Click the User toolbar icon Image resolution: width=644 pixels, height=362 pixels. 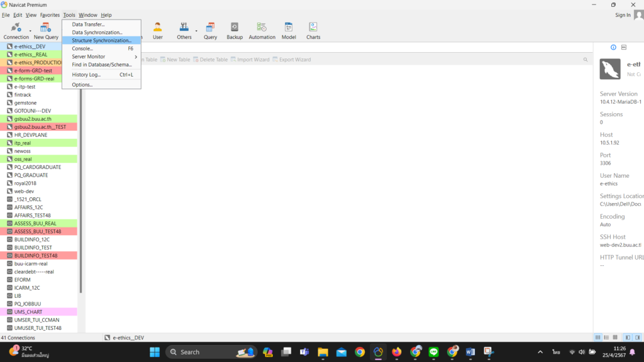(x=157, y=30)
